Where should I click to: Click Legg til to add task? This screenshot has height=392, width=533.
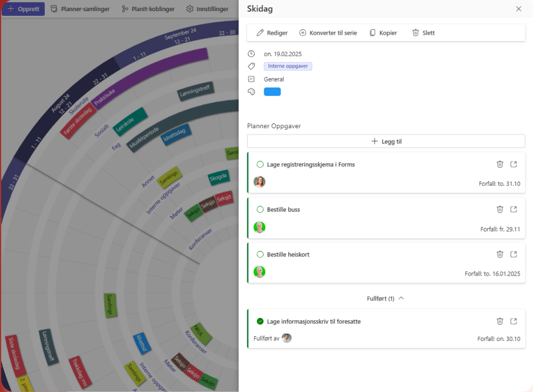pos(386,142)
